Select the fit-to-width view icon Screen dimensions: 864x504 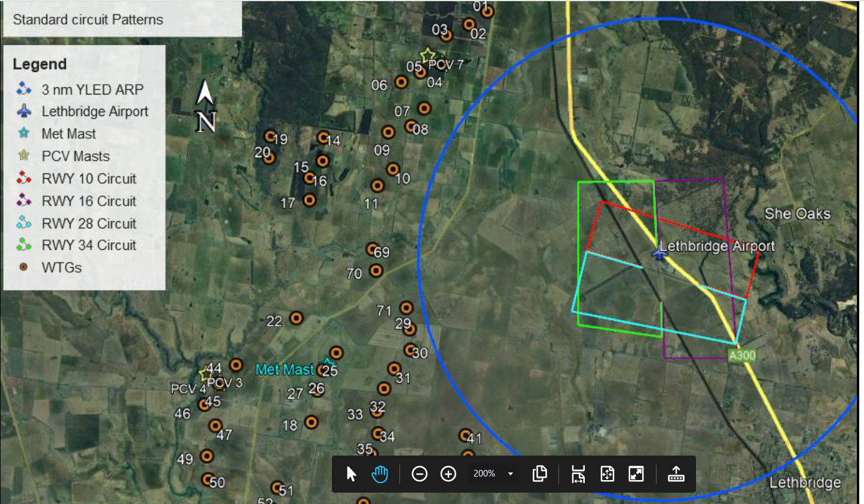coord(576,474)
